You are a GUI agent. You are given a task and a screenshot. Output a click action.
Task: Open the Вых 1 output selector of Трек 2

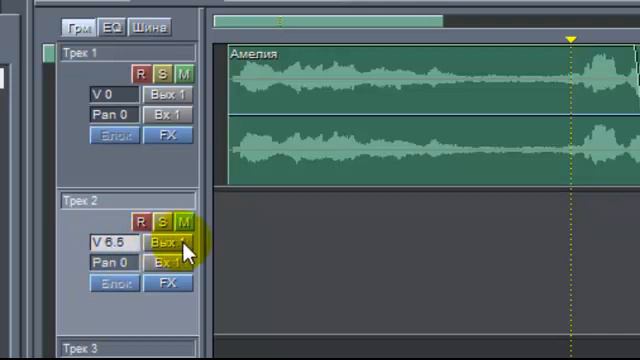168,242
